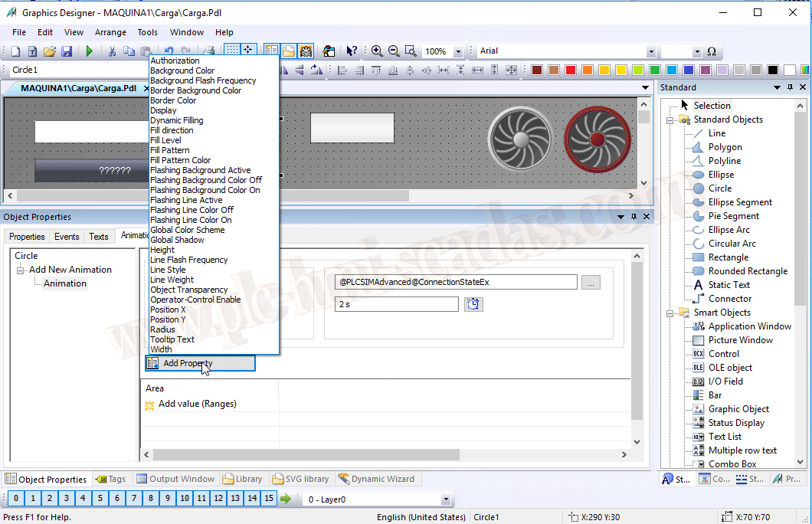
Task: Switch to the Events tab
Action: [x=67, y=237]
